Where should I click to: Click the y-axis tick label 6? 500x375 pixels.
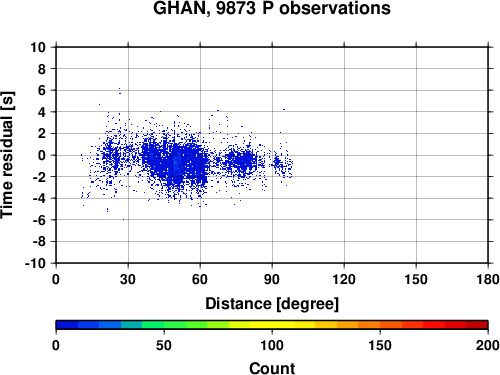42,90
